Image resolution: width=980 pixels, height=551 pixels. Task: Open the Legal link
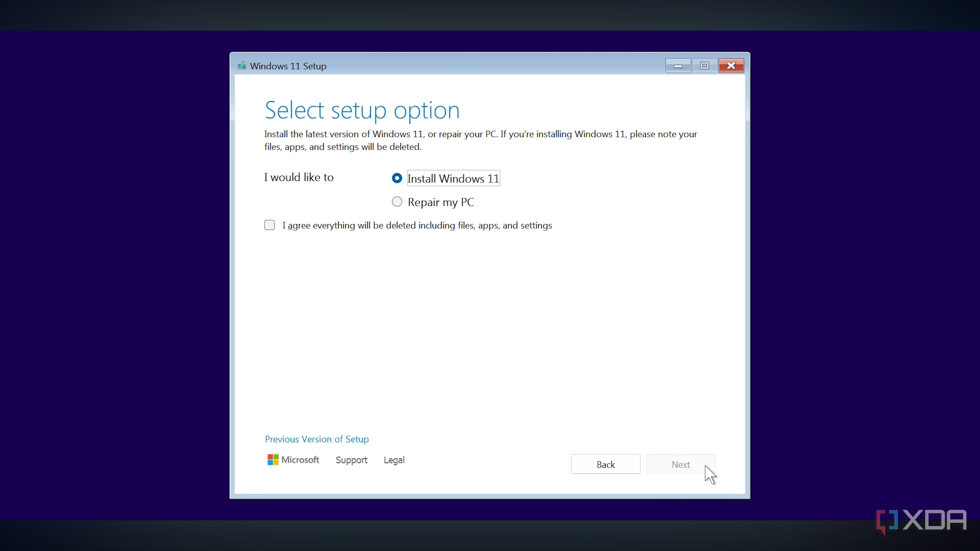(x=394, y=460)
